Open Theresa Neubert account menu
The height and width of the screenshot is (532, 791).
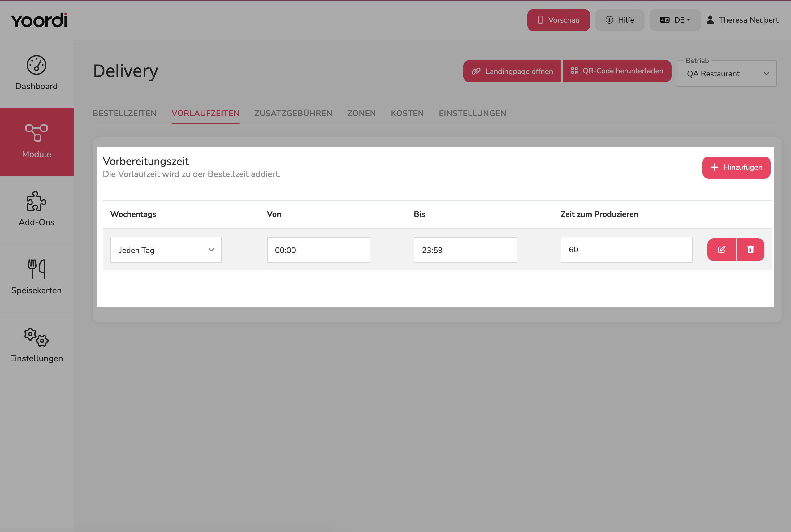tap(743, 20)
